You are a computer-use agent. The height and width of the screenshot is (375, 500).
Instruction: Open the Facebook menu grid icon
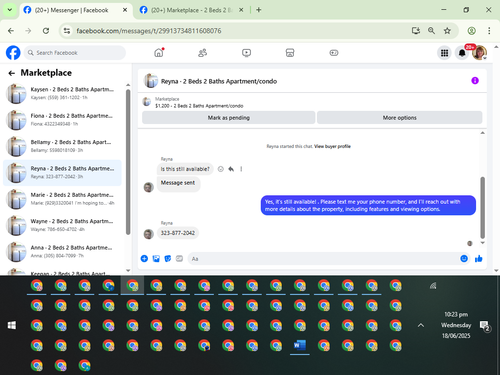tap(444, 53)
